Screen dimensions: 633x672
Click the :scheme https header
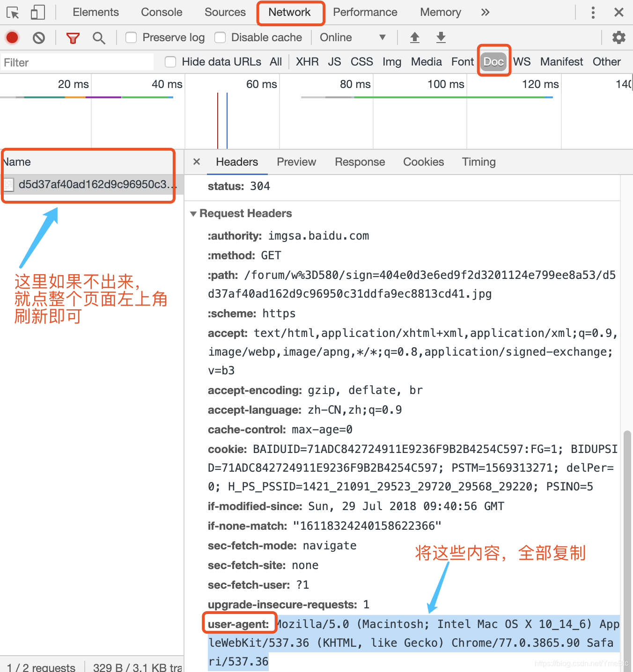(x=251, y=314)
